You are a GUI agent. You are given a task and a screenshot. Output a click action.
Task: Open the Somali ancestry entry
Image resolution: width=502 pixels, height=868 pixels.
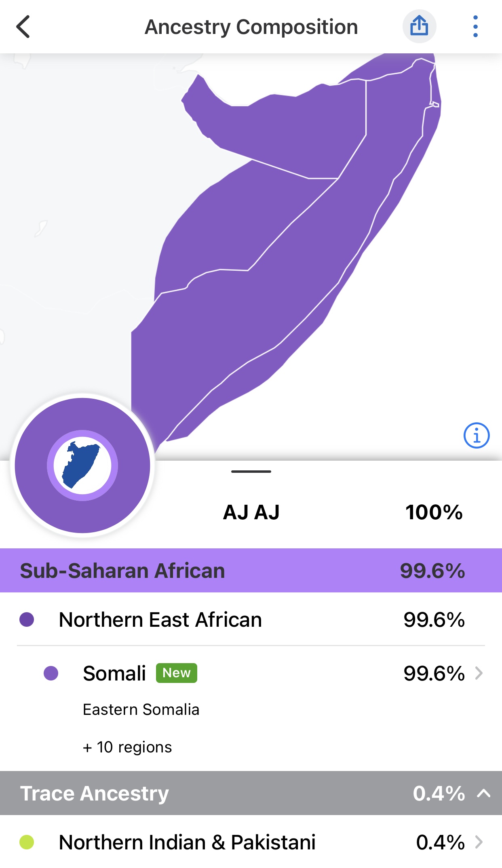pyautogui.click(x=114, y=673)
